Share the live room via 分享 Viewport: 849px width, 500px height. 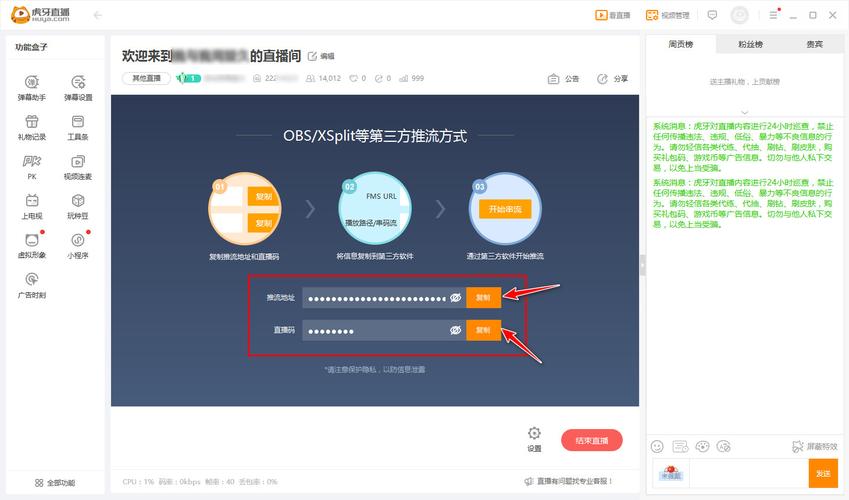612,79
